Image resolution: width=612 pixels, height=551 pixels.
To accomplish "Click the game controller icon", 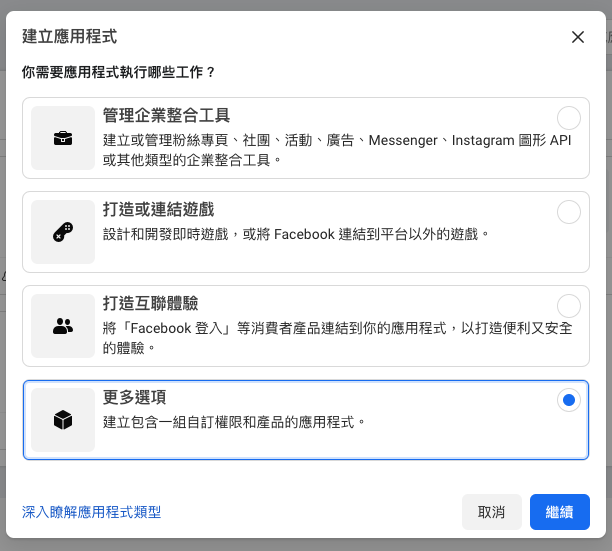I will point(63,231).
